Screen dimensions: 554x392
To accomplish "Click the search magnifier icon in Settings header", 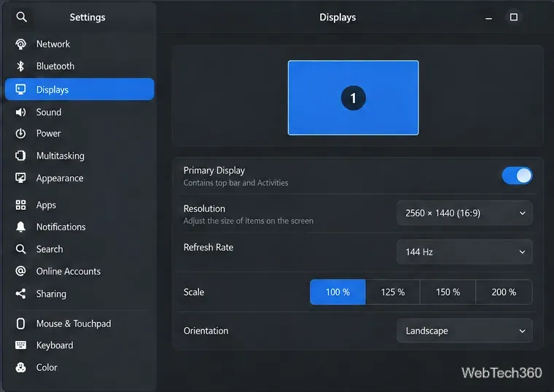I will point(22,17).
